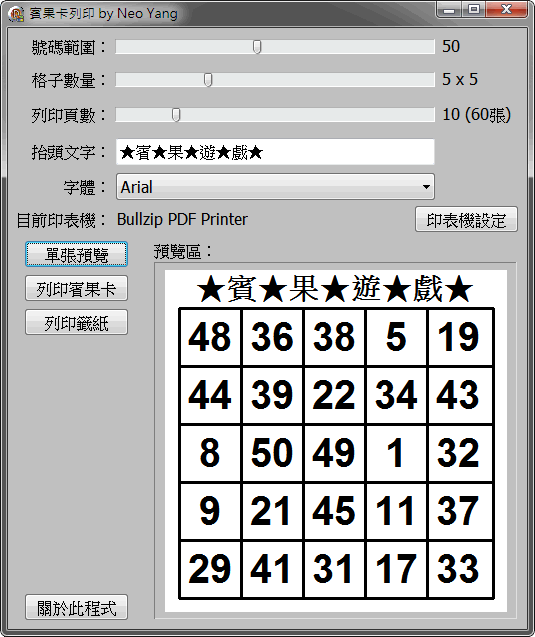Click the app icon in title bar
The width and height of the screenshot is (535, 637).
coord(16,14)
